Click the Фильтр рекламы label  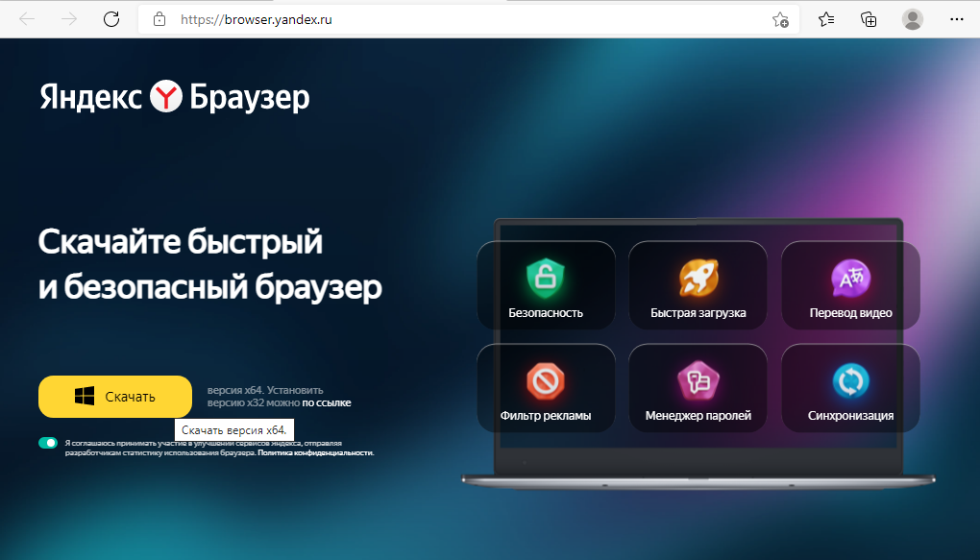click(x=546, y=416)
